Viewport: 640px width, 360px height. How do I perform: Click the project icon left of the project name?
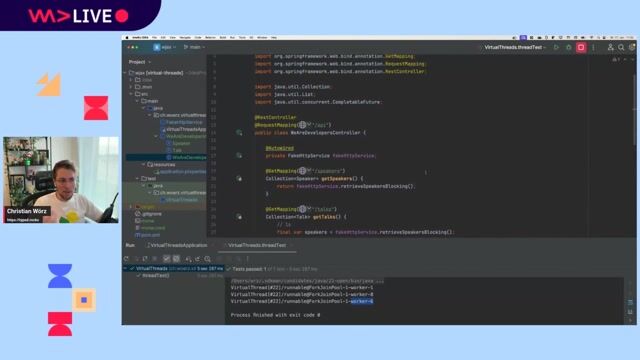click(157, 47)
